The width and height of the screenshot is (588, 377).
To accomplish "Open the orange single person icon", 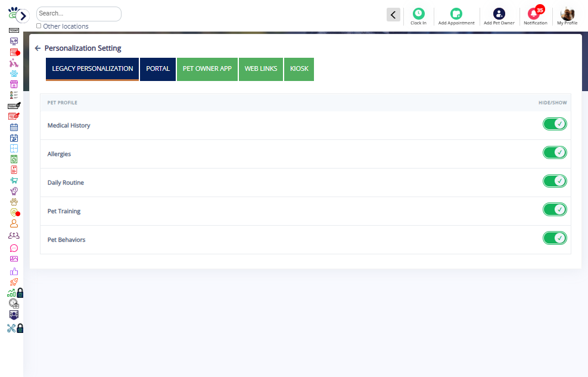I will tap(14, 224).
